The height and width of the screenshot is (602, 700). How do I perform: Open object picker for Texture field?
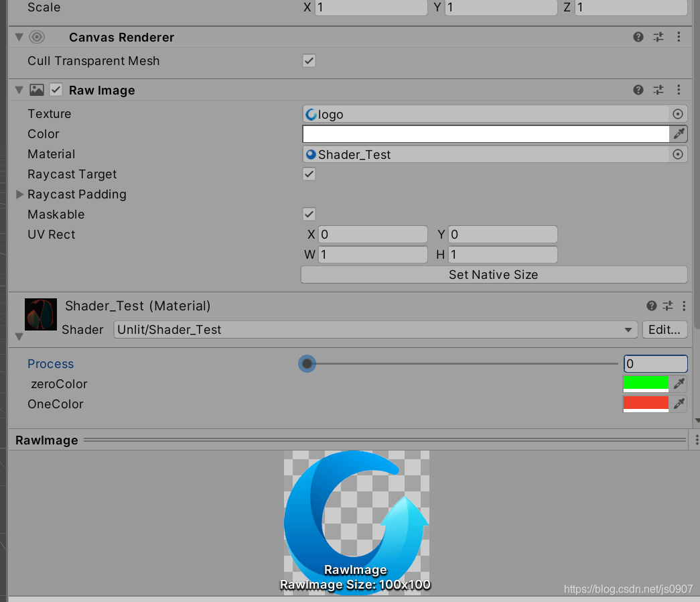(x=678, y=114)
